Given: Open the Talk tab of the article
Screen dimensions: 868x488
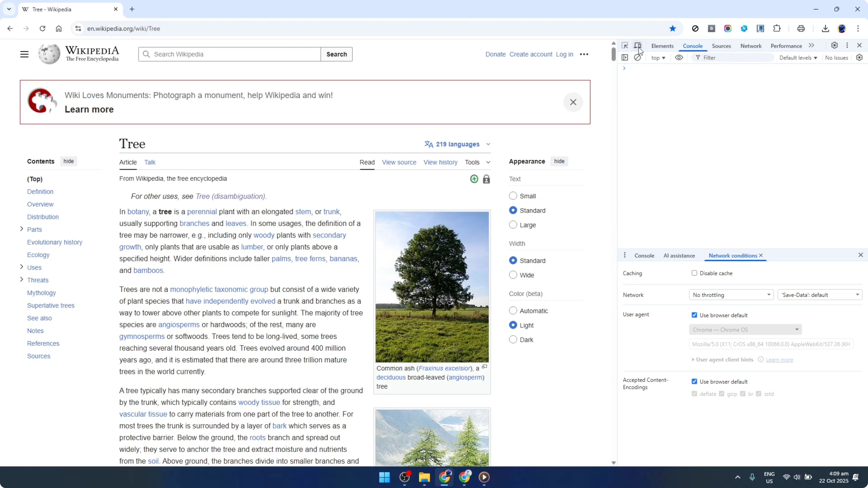Looking at the screenshot, I should [150, 162].
